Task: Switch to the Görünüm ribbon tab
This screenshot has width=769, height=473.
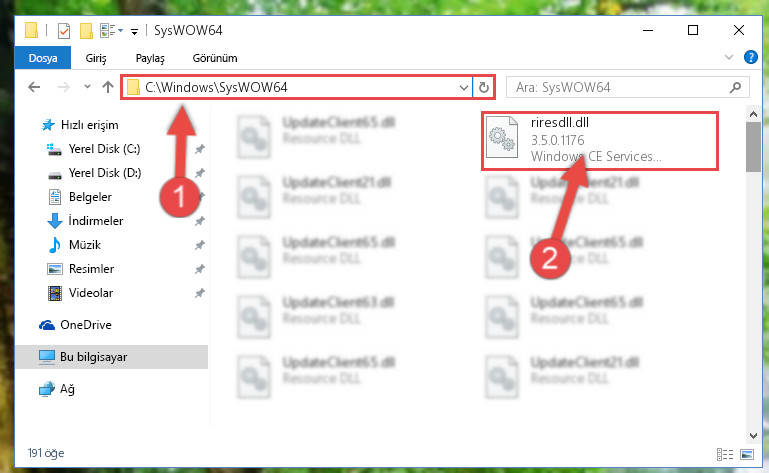Action: pos(215,58)
